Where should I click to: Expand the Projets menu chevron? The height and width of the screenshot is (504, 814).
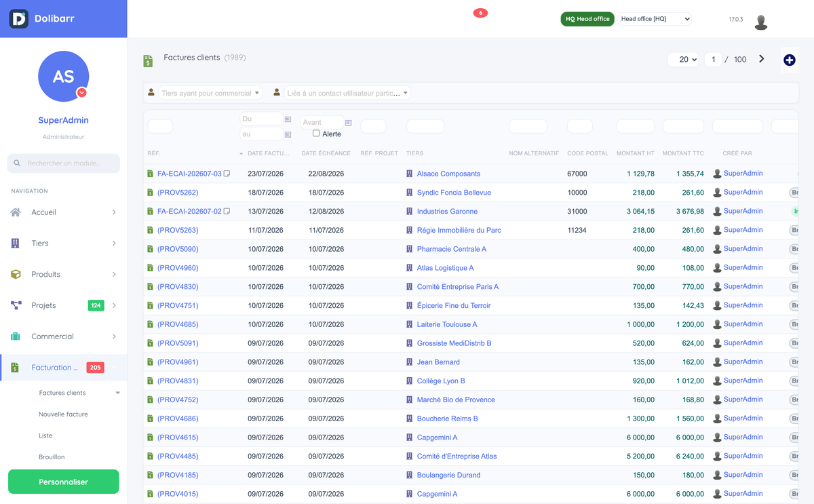coord(114,305)
